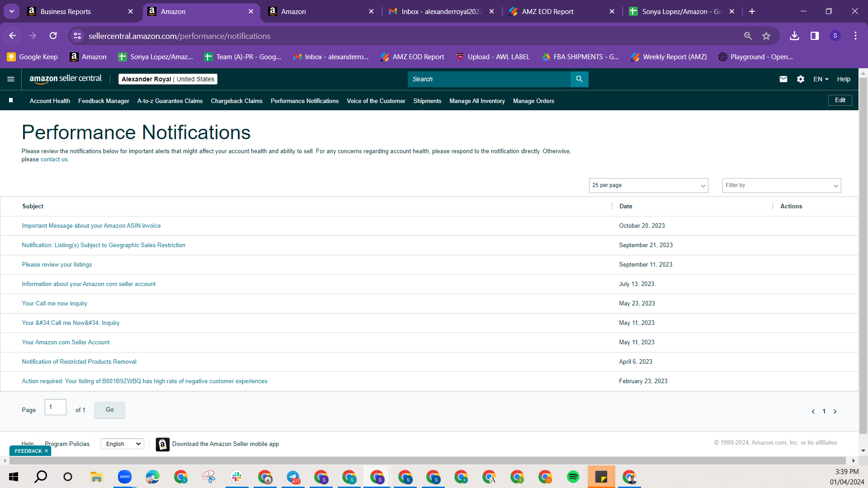Image resolution: width=868 pixels, height=488 pixels.
Task: Click the bookmark flag icon in nav bar
Action: tap(11, 100)
